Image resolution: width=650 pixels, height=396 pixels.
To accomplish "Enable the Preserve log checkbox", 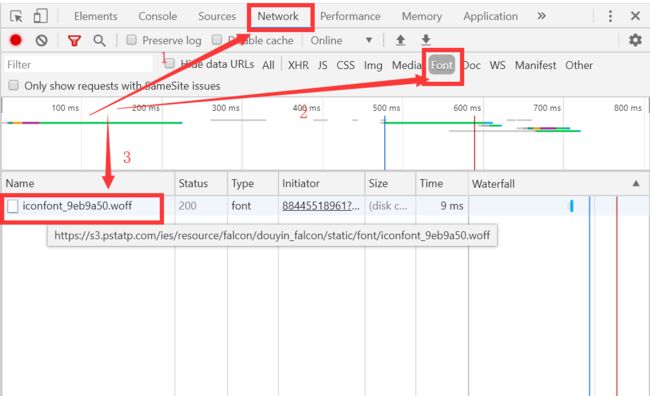I will click(131, 40).
